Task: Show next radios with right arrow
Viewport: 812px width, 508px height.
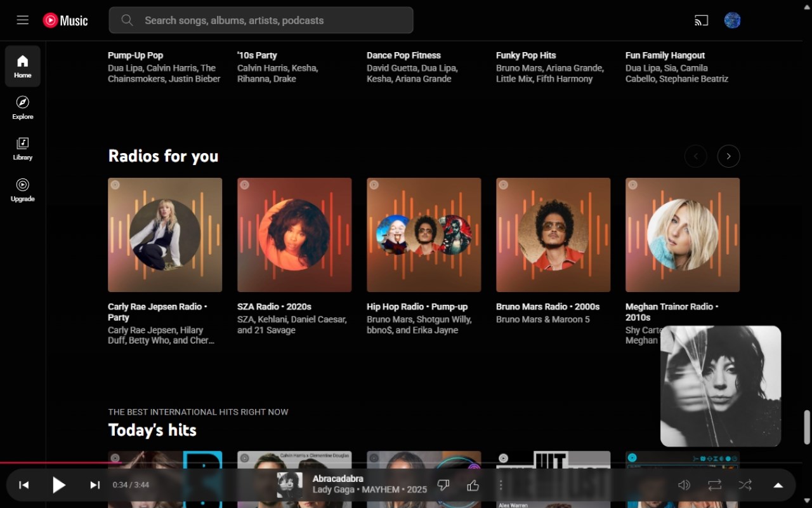Action: pos(728,156)
